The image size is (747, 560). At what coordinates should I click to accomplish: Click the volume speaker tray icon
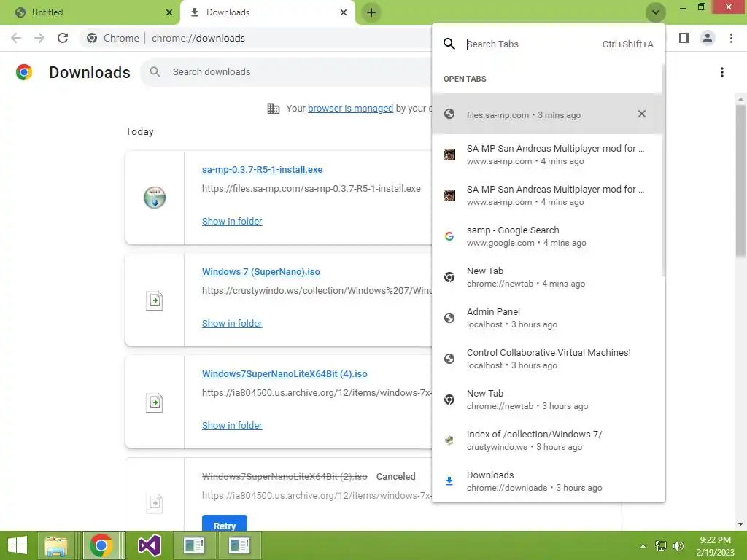point(678,546)
